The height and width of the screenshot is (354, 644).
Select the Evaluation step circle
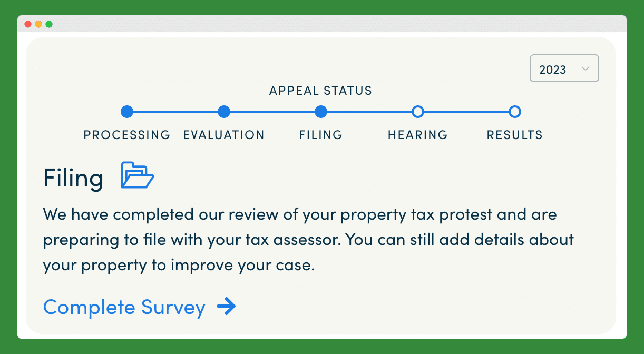pos(224,112)
